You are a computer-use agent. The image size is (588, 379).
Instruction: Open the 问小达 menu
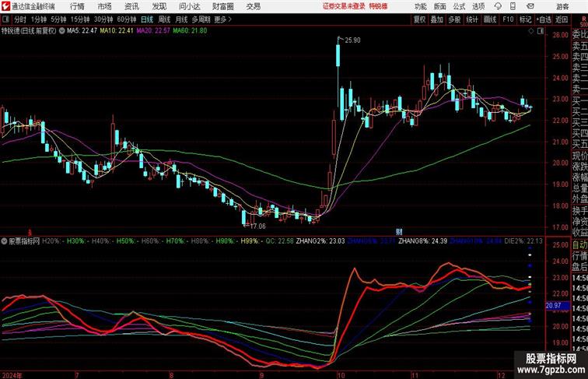[x=189, y=6]
